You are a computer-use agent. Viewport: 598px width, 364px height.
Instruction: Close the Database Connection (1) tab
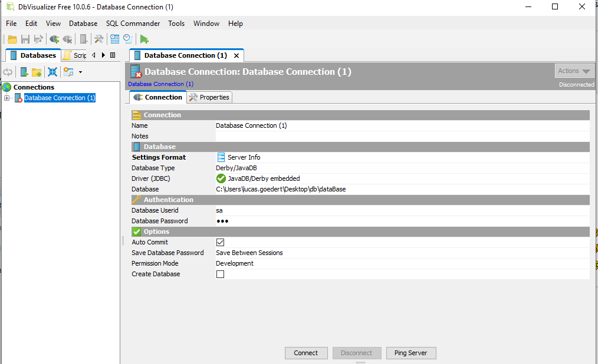pos(236,55)
